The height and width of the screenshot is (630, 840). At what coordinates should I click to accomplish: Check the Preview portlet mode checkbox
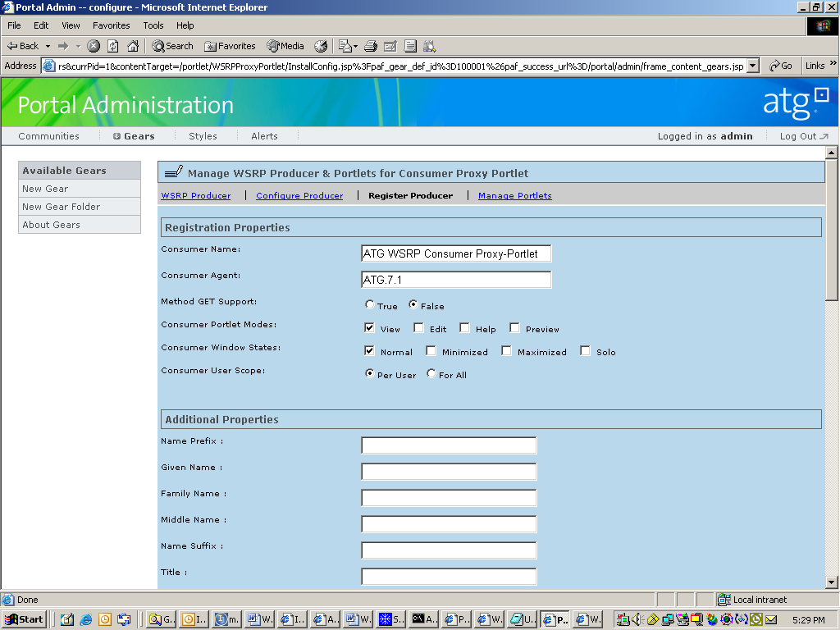(x=514, y=327)
